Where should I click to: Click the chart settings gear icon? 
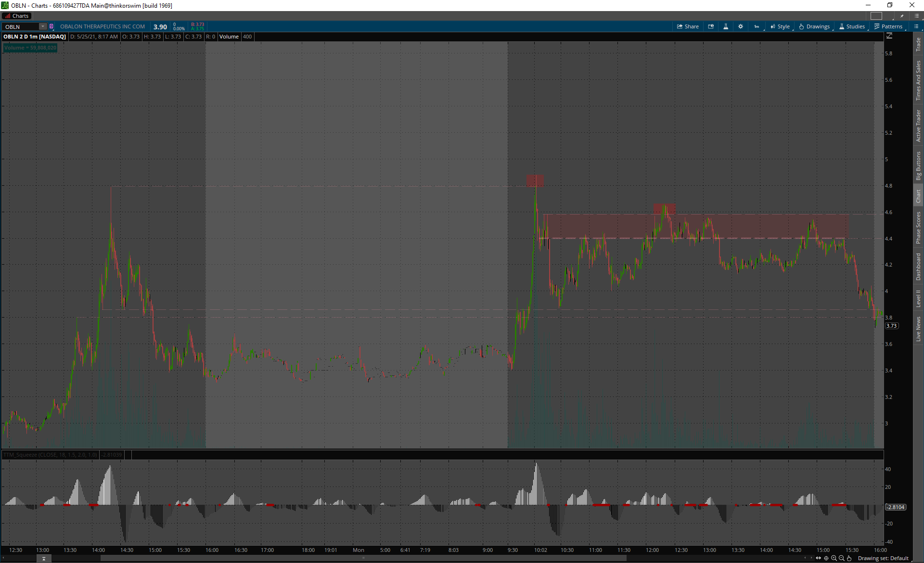(x=741, y=26)
